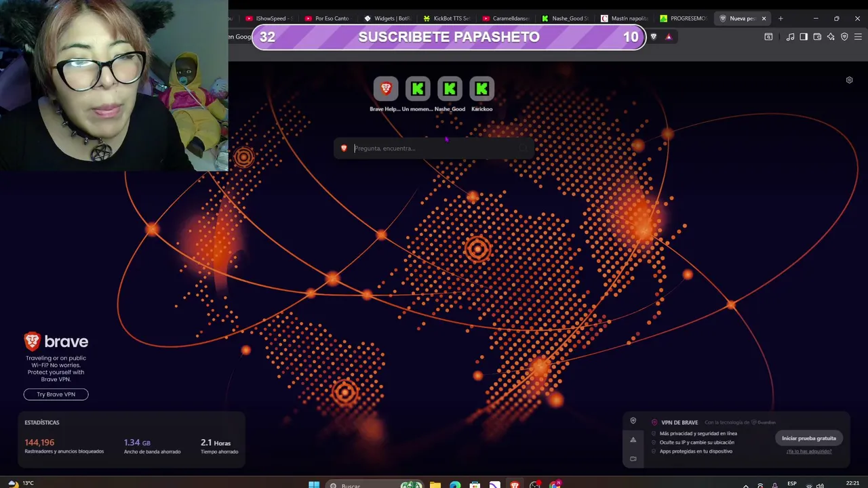This screenshot has height=488, width=868.
Task: Open Brave browser taskbar icon
Action: click(515, 485)
